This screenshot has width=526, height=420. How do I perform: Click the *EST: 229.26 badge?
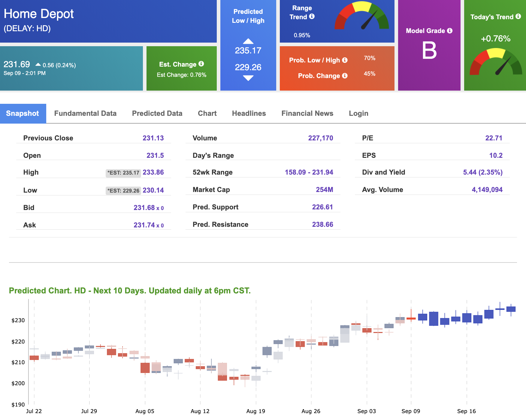tap(123, 191)
